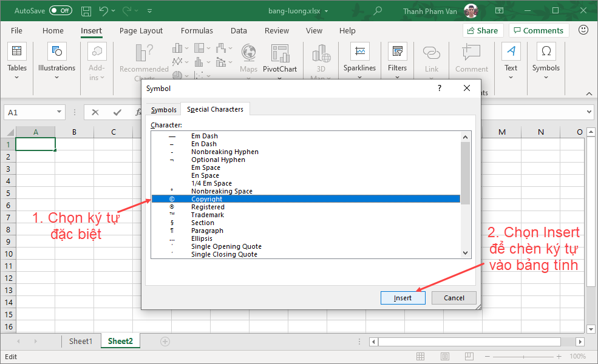
Task: Open Ribbon Display Options icon
Action: [x=499, y=11]
